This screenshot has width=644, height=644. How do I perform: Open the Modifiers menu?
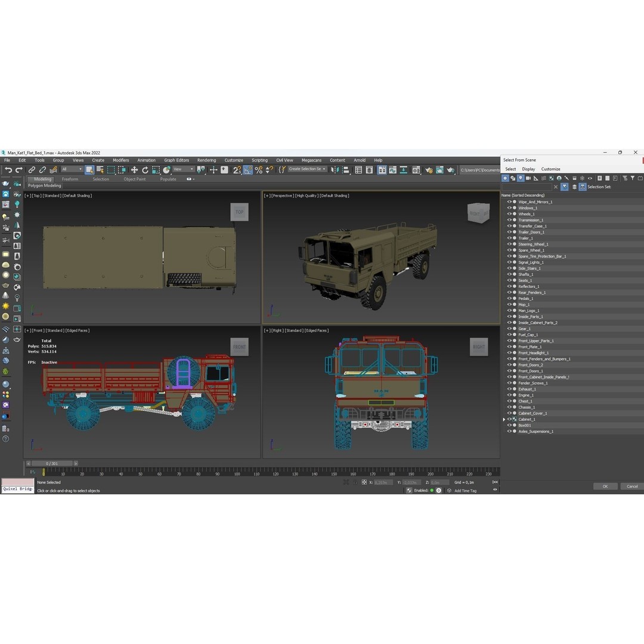[x=120, y=160]
